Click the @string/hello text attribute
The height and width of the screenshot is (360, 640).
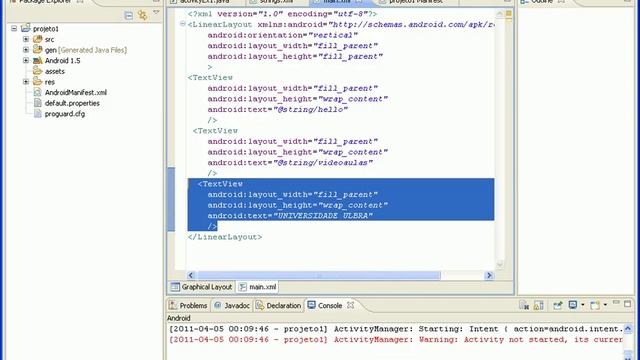278,109
